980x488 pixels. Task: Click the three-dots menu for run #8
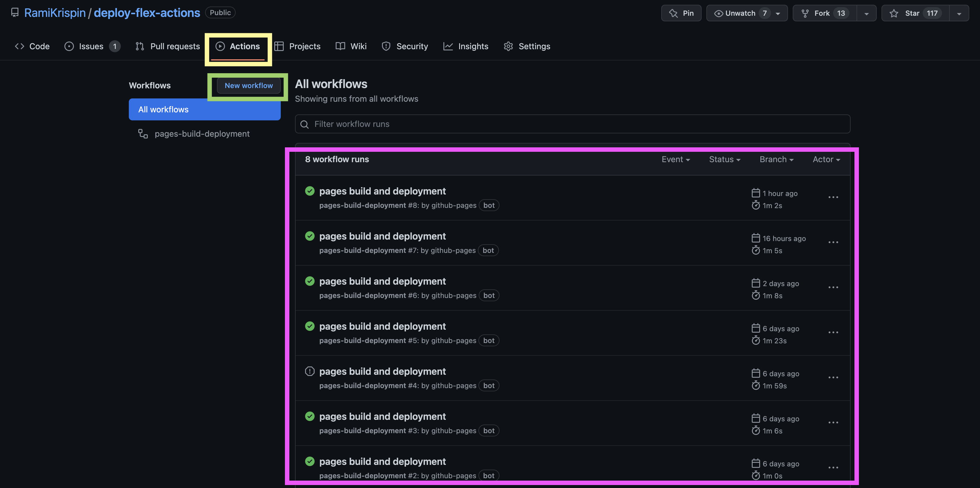[x=833, y=197]
